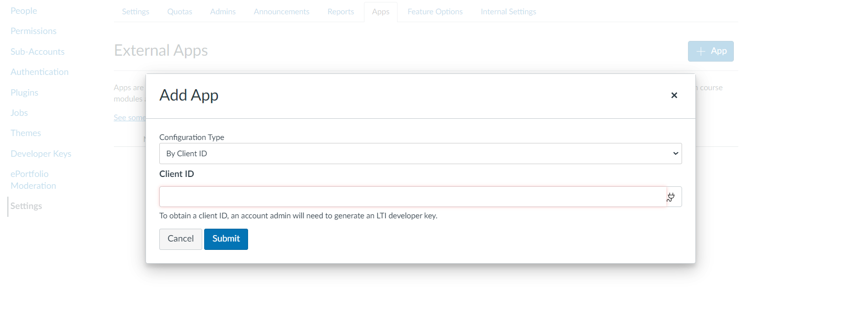This screenshot has height=311, width=868.
Task: Open ePortfolio Moderation sidebar link
Action: [33, 180]
